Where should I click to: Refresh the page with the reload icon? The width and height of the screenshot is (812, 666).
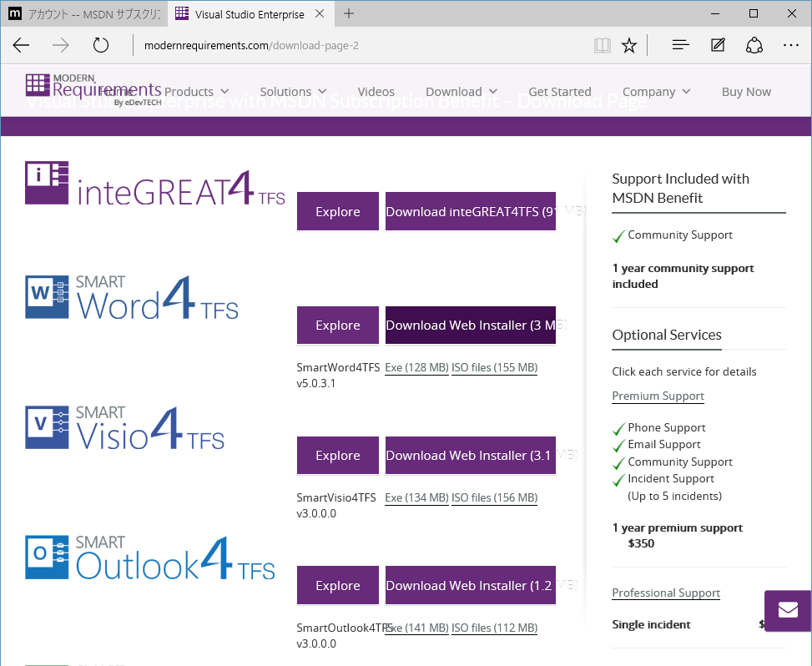(x=100, y=46)
